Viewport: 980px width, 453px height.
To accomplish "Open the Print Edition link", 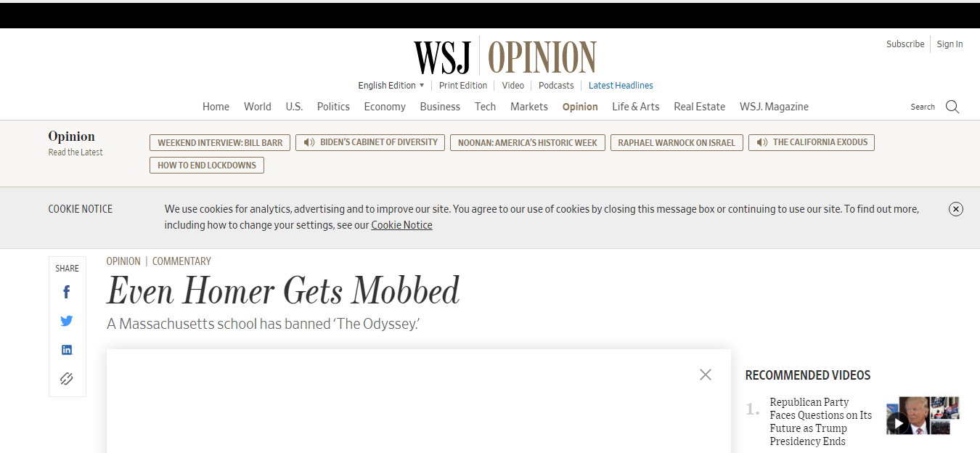I will (463, 86).
